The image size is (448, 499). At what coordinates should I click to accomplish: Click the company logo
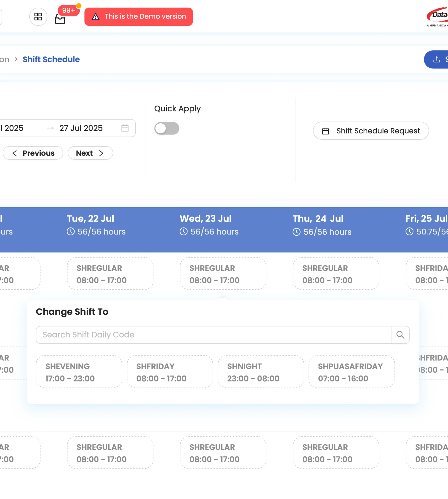[437, 17]
